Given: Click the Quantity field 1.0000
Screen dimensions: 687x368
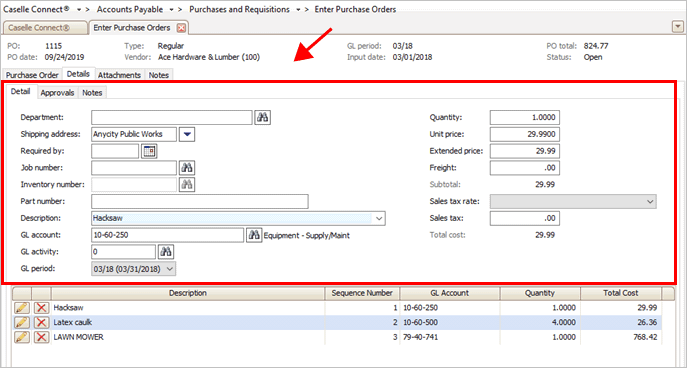Looking at the screenshot, I should (525, 117).
